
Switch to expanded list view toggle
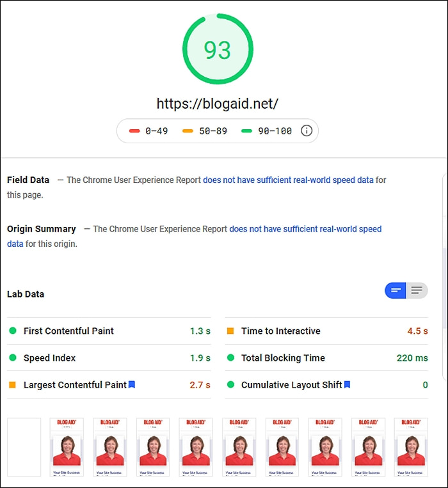417,290
